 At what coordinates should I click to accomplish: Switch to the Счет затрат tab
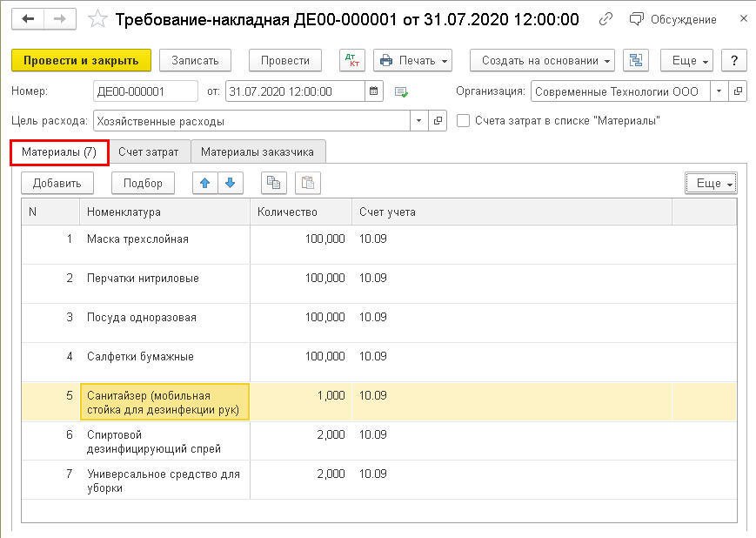coord(148,151)
